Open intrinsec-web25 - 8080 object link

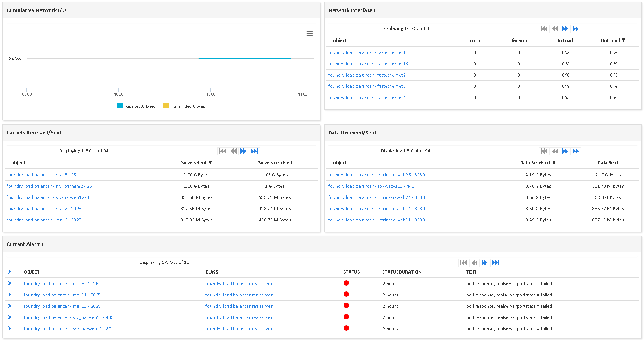[376, 175]
